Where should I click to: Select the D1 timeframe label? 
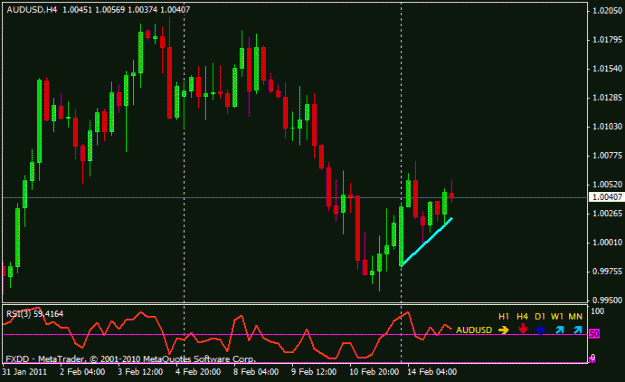(x=540, y=317)
